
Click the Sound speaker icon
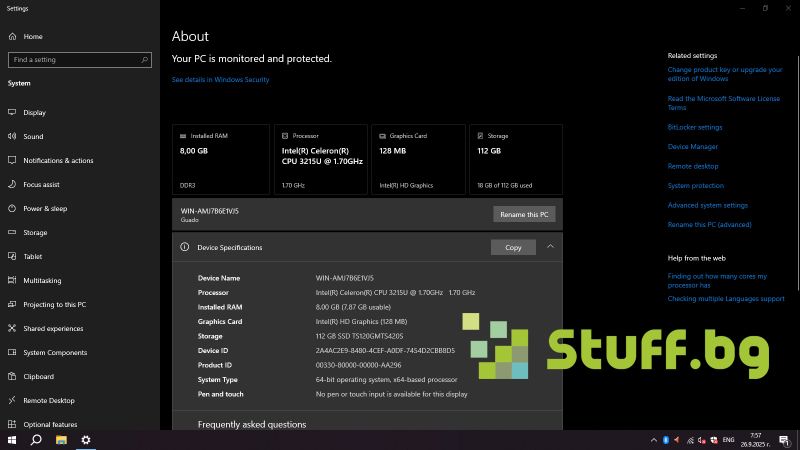[12, 137]
